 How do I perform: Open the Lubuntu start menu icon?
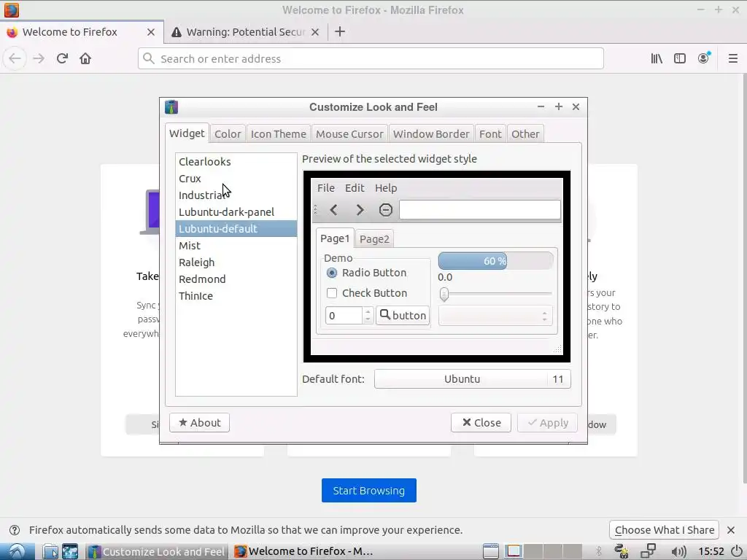click(17, 551)
